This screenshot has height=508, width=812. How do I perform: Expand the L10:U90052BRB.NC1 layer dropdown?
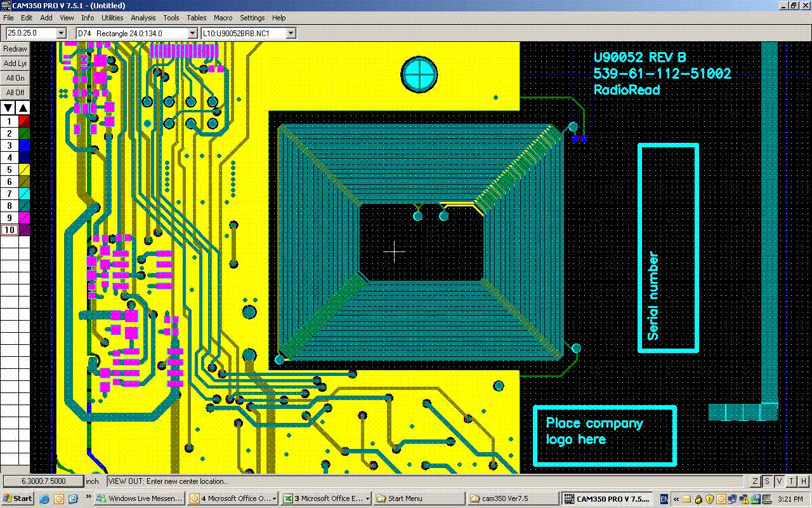click(291, 33)
